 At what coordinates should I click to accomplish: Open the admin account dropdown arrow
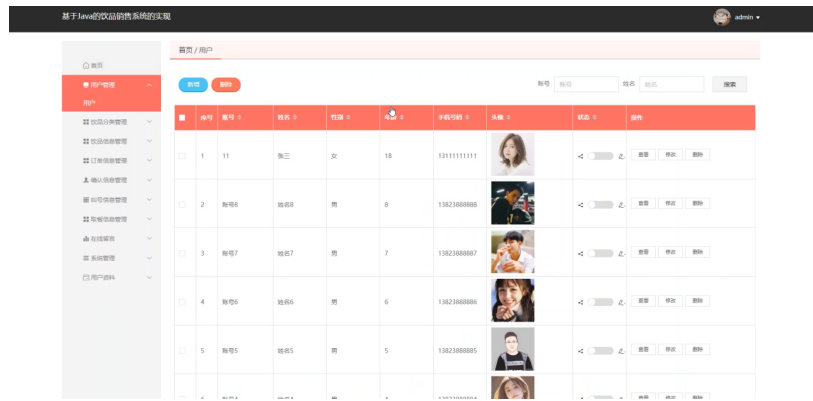click(x=758, y=18)
